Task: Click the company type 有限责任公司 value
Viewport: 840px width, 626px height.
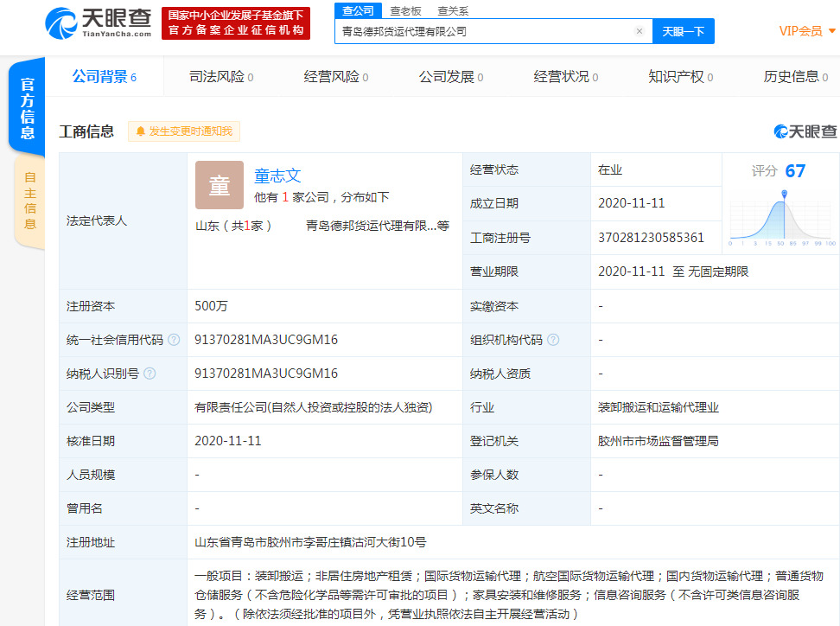Action: [x=314, y=407]
